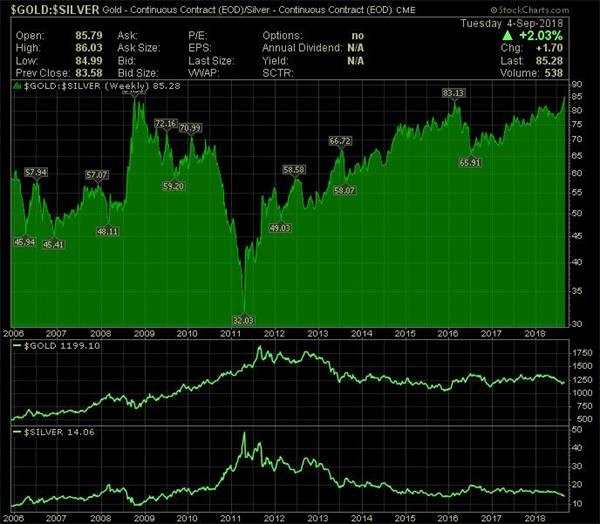
Task: Click the 58.58 peak annotation
Action: 294,170
